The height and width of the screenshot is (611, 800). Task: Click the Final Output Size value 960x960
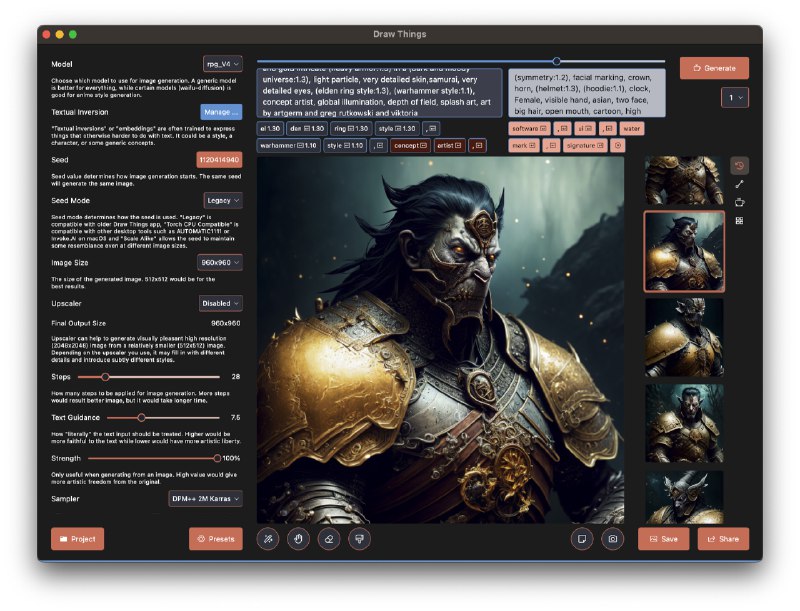tap(226, 323)
